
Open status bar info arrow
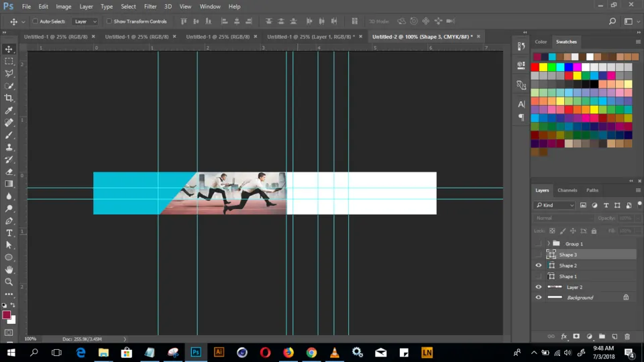click(125, 339)
